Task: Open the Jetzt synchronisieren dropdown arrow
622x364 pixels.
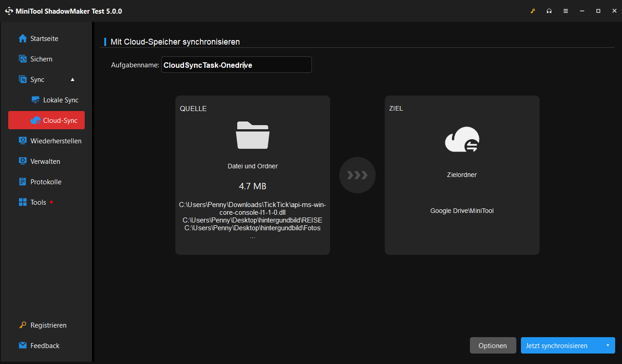Action: coord(607,345)
